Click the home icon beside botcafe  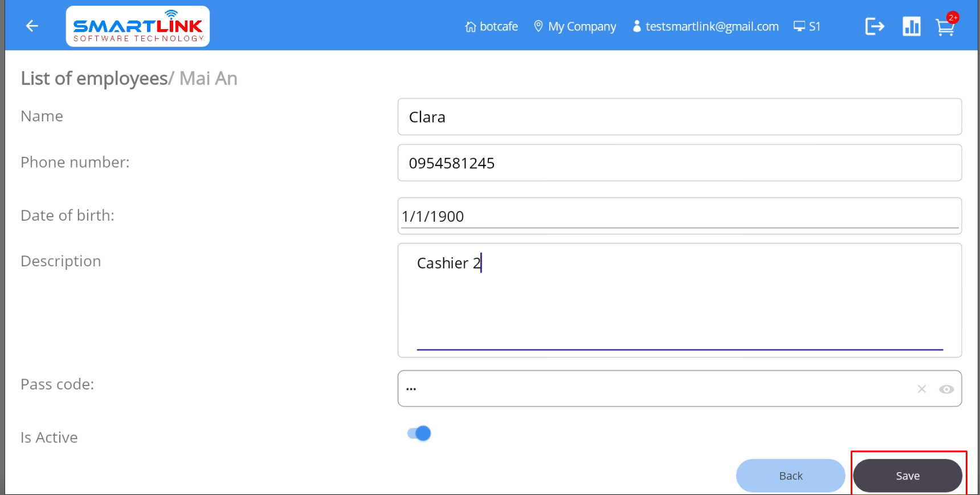point(470,27)
